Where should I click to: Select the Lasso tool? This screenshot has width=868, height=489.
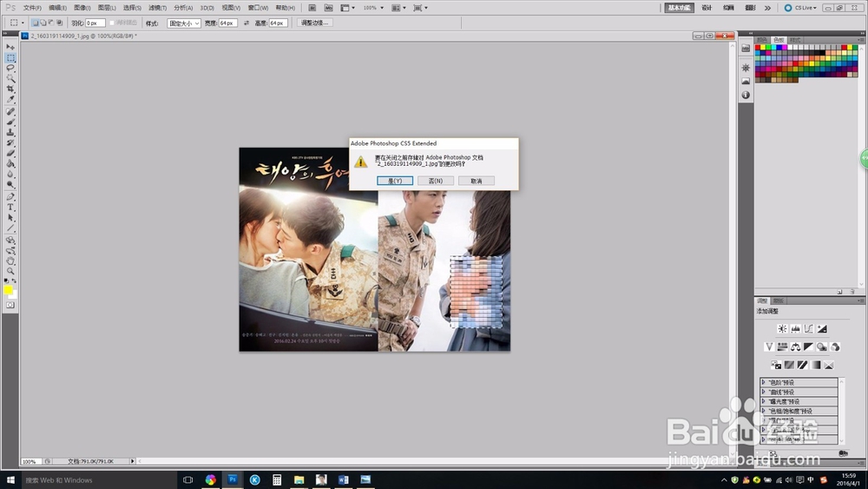click(10, 68)
